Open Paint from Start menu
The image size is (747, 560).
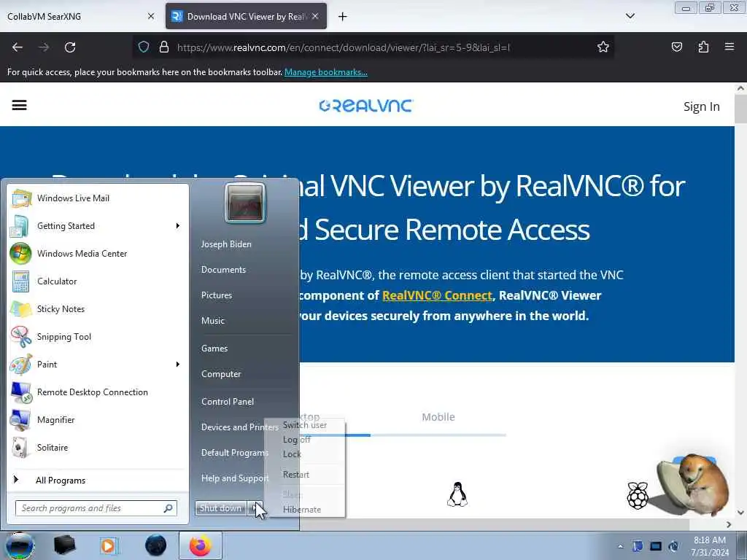tap(98, 365)
